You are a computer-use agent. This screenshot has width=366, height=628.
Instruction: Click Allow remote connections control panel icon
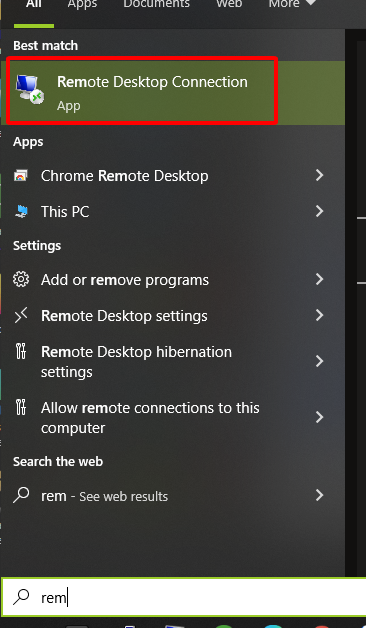21,407
